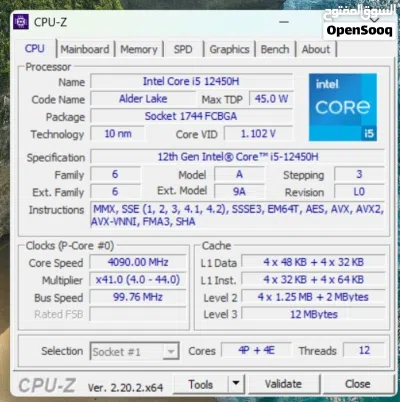Click the Intel Core i5 logo badge
The height and width of the screenshot is (402, 400).
point(343,107)
